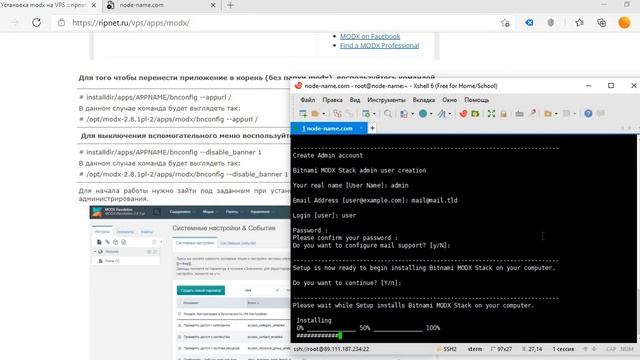
Task: Click the installation progress bar in terminal
Action: [319, 336]
